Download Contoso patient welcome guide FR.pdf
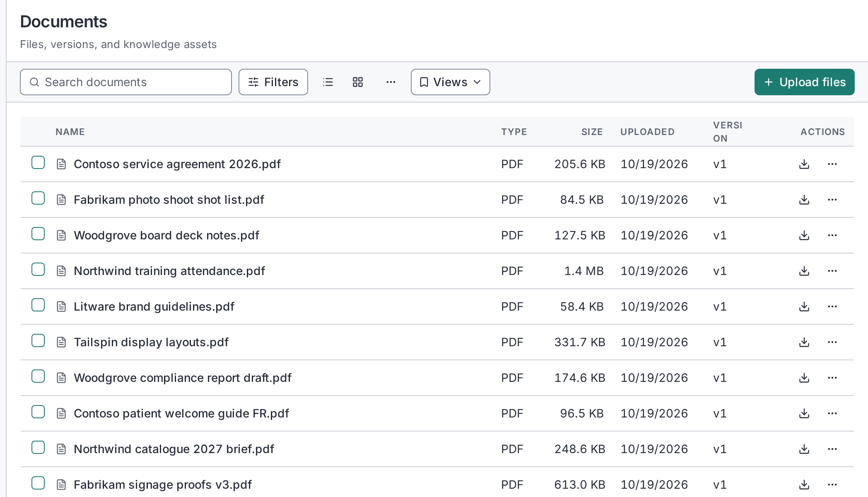 pyautogui.click(x=804, y=413)
